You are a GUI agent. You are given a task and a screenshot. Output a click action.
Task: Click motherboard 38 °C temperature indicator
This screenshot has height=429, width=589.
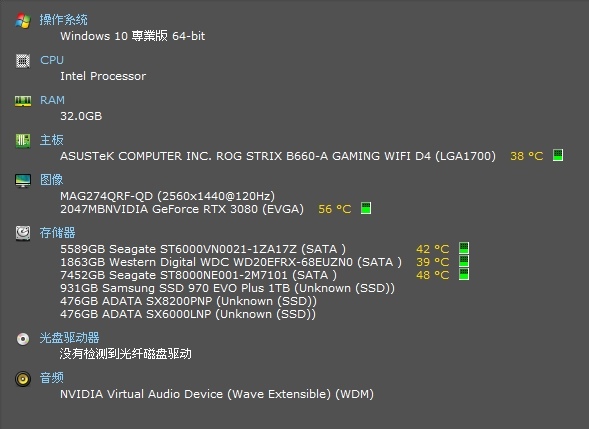[x=558, y=155]
